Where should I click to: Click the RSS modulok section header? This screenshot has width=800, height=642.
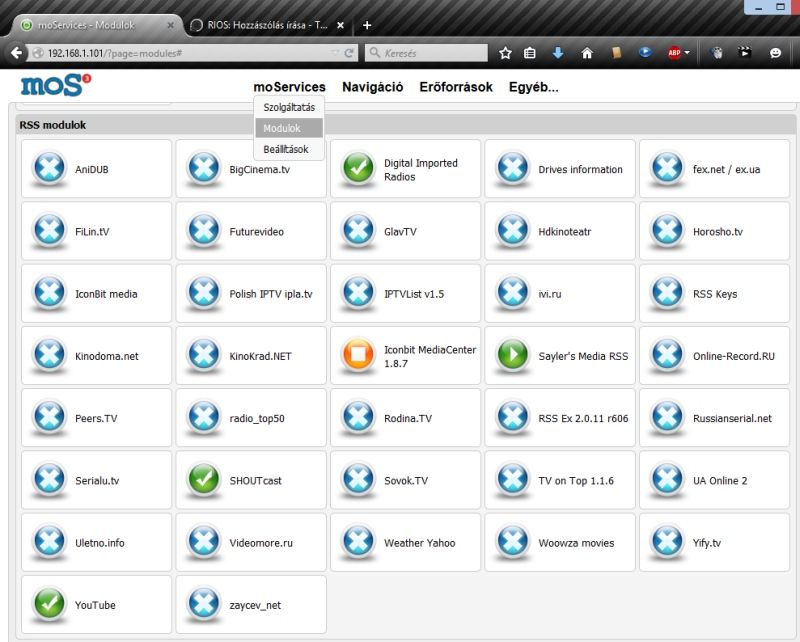(x=406, y=125)
